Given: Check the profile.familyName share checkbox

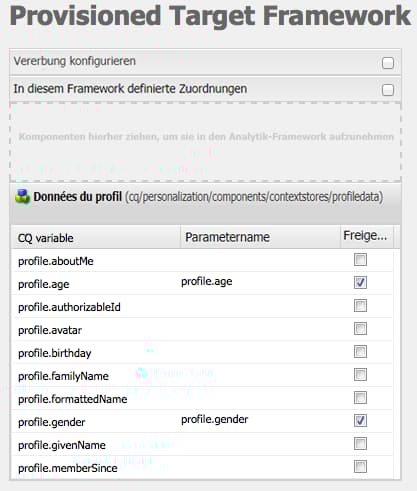Looking at the screenshot, I should pyautogui.click(x=360, y=374).
